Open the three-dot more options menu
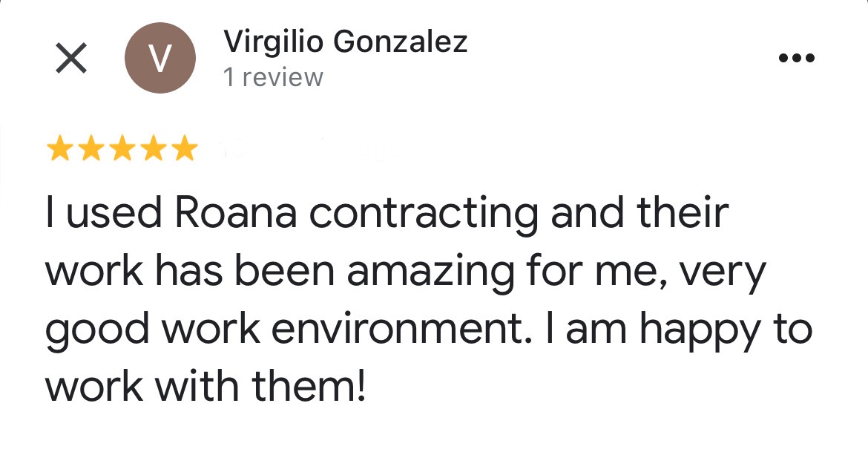 coord(797,58)
